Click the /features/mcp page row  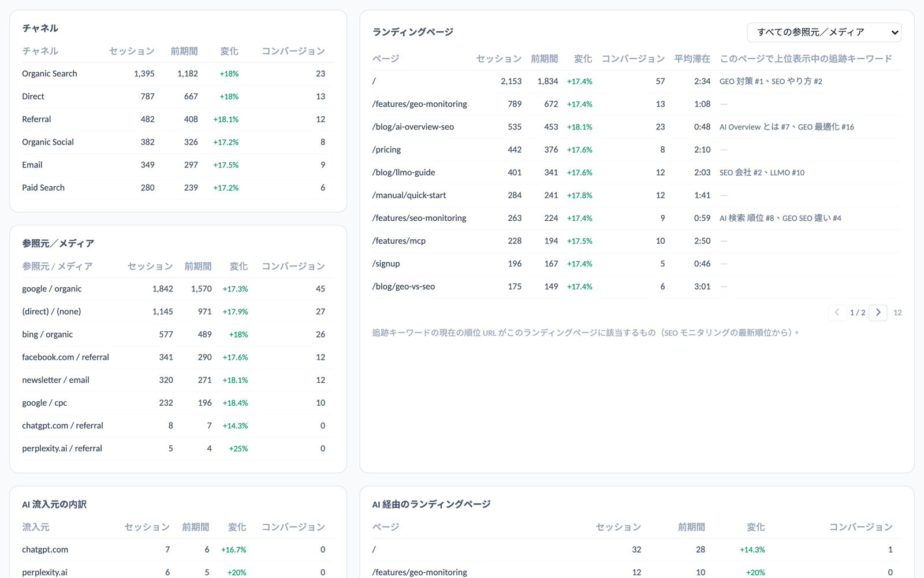point(636,241)
